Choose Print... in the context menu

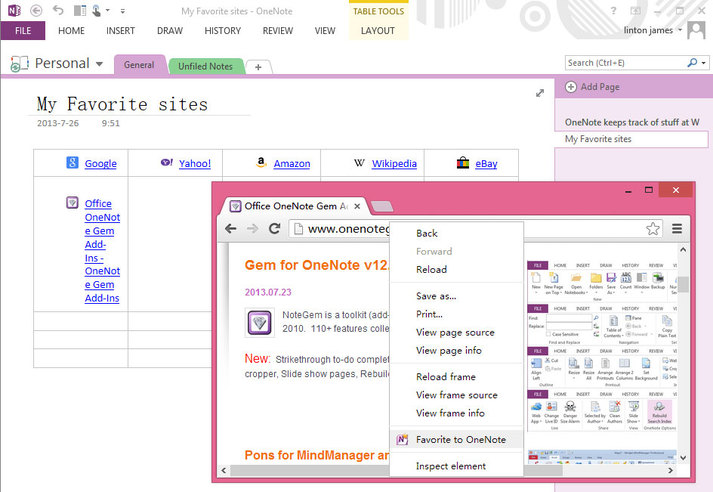point(456,314)
